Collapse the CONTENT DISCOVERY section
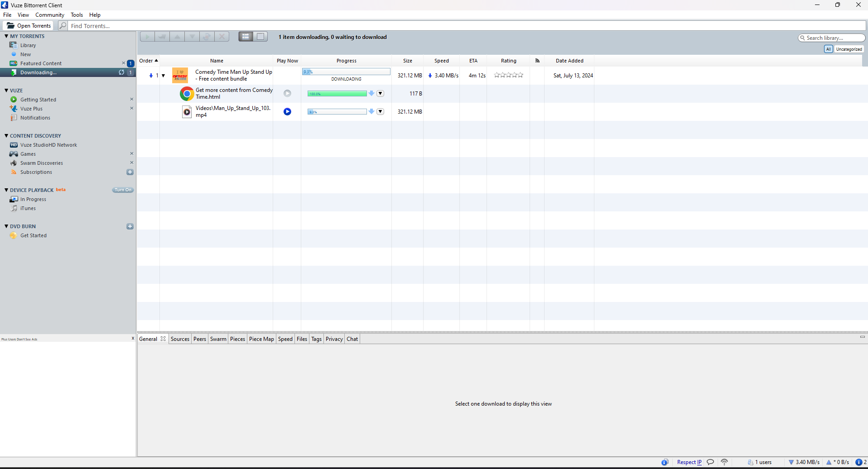Screen dimensions: 868x469 [x=6, y=136]
